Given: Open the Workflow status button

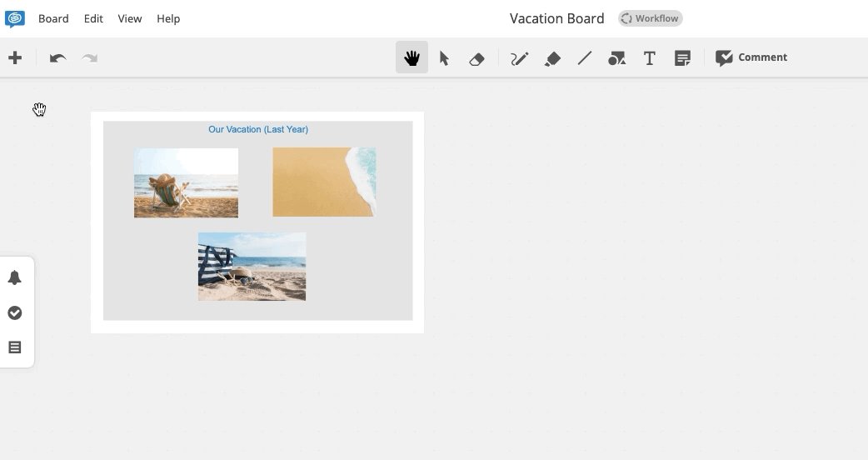Looking at the screenshot, I should [x=651, y=18].
